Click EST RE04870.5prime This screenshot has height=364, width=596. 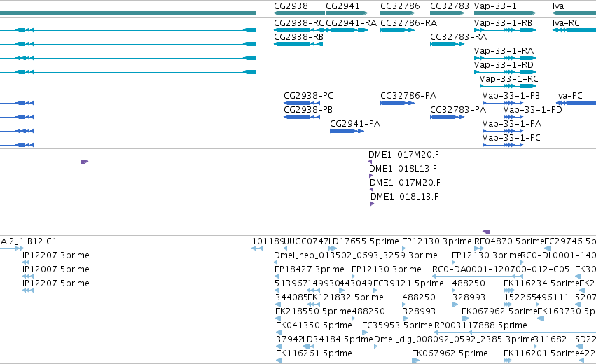[x=509, y=241]
